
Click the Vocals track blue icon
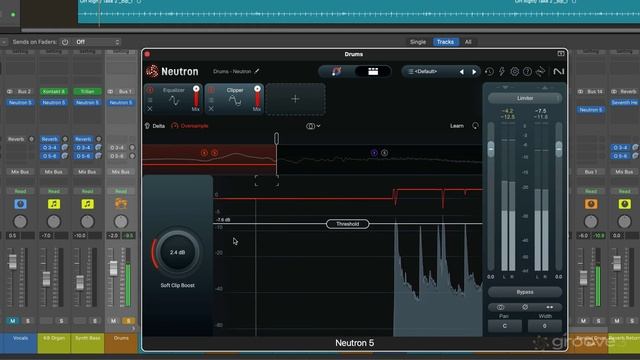tap(20, 204)
